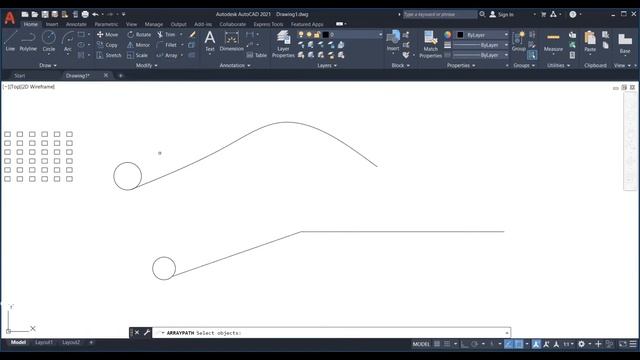Click the Base view icon
Screen dimensions: 640x360
coord(625,43)
